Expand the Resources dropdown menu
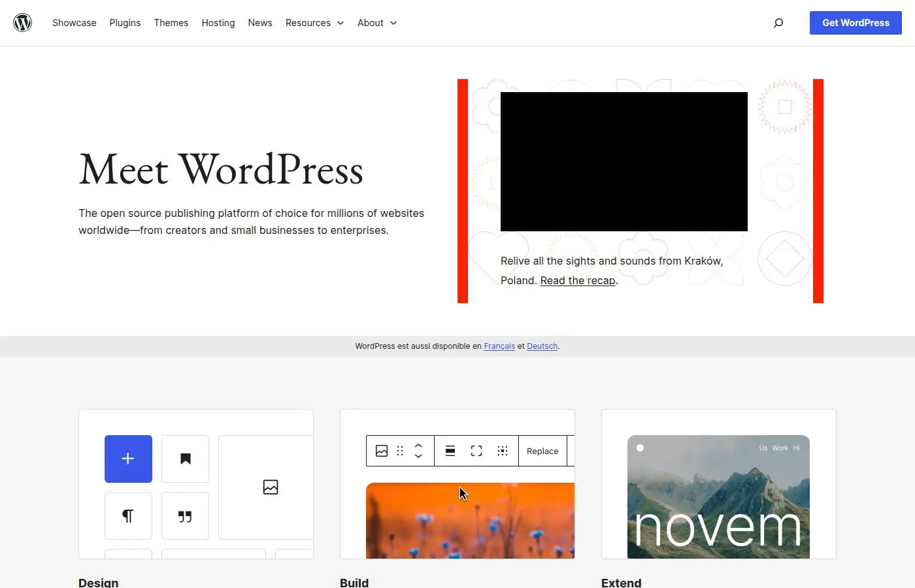915x588 pixels. click(314, 23)
